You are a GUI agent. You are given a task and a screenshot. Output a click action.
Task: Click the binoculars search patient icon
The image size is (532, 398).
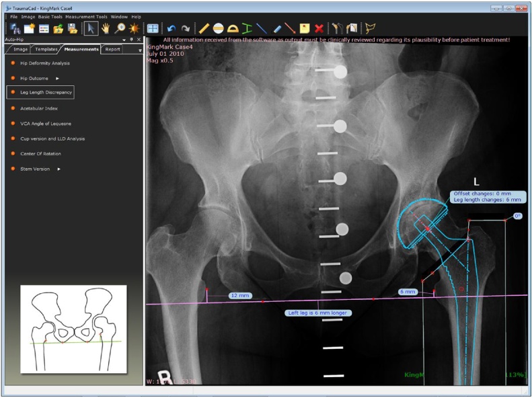tap(15, 29)
